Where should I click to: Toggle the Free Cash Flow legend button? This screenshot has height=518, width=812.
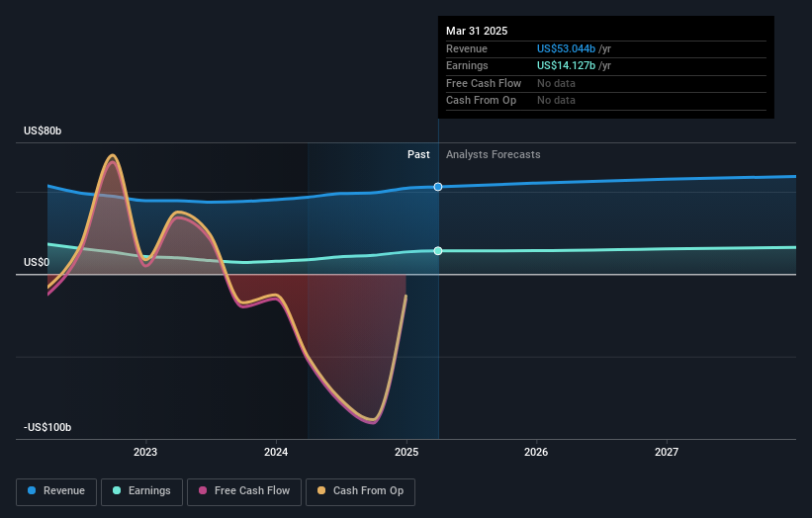coord(244,491)
